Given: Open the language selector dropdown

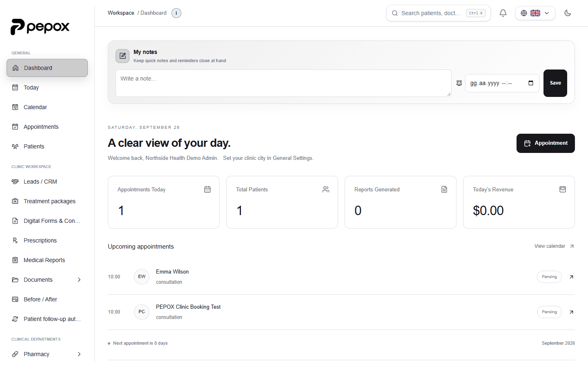Looking at the screenshot, I should 535,13.
